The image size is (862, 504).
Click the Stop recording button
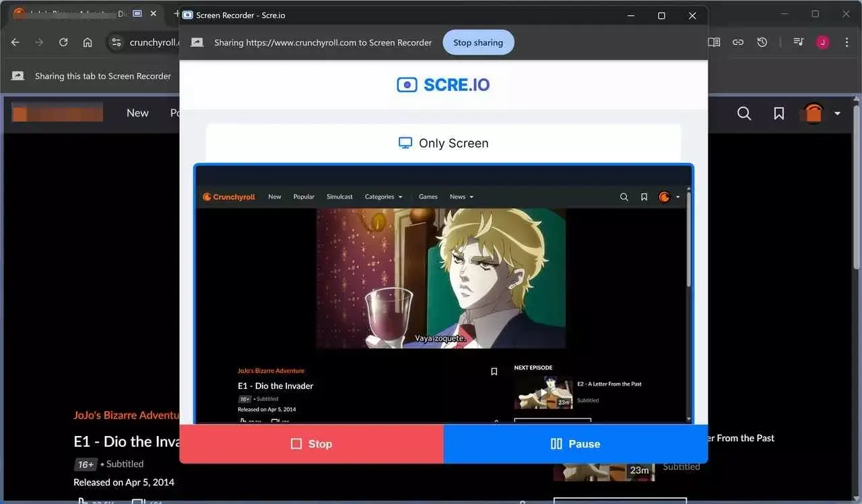[x=311, y=444]
